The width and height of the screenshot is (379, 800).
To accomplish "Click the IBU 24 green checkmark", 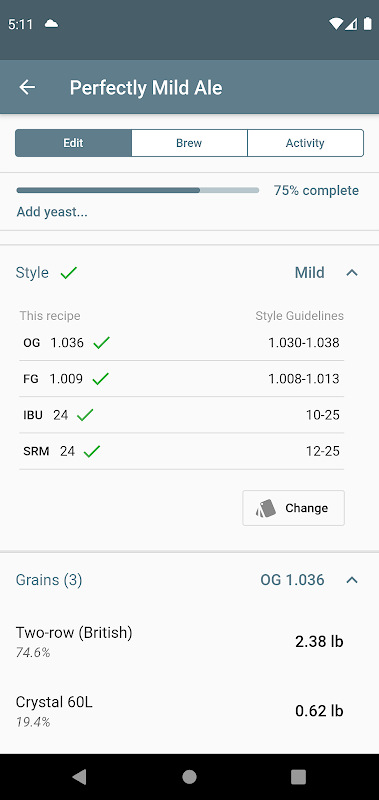I will pos(85,415).
